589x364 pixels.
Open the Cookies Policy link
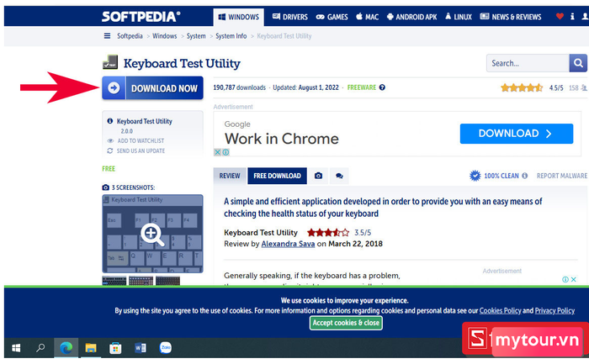[500, 311]
